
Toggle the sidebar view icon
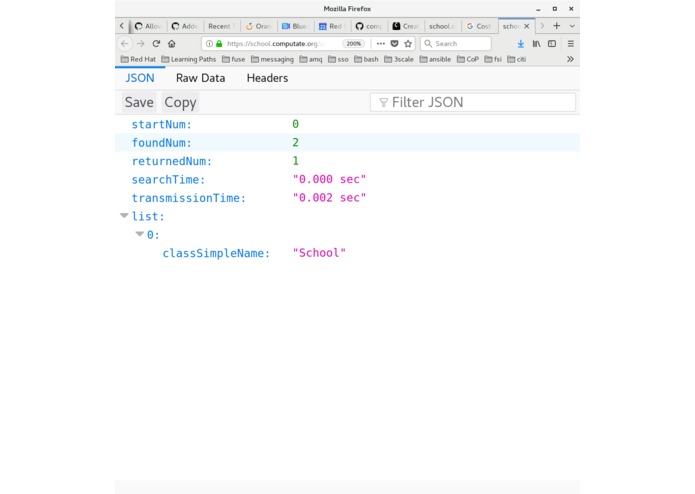(x=552, y=43)
